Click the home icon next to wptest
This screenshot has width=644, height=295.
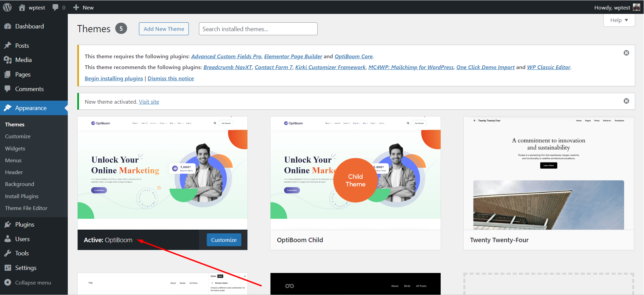click(22, 7)
